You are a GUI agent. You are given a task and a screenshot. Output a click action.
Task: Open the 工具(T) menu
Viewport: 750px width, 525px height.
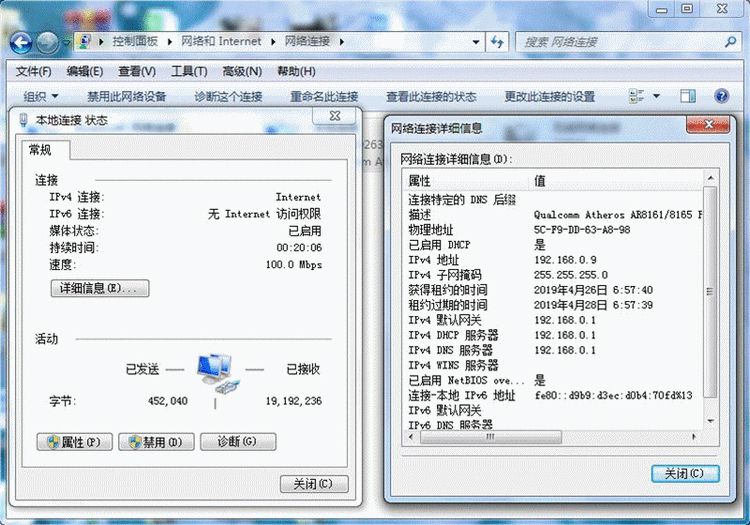tap(189, 72)
